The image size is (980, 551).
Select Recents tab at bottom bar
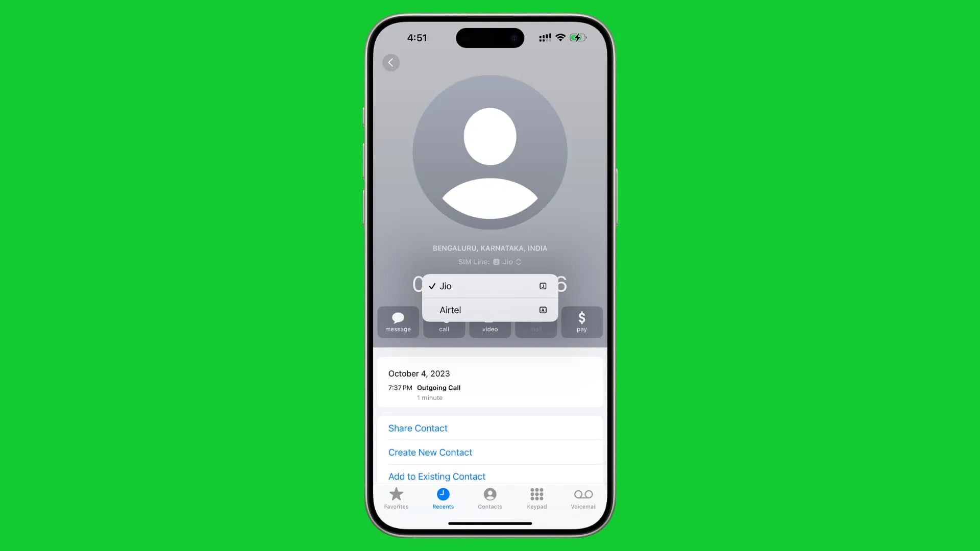(443, 498)
